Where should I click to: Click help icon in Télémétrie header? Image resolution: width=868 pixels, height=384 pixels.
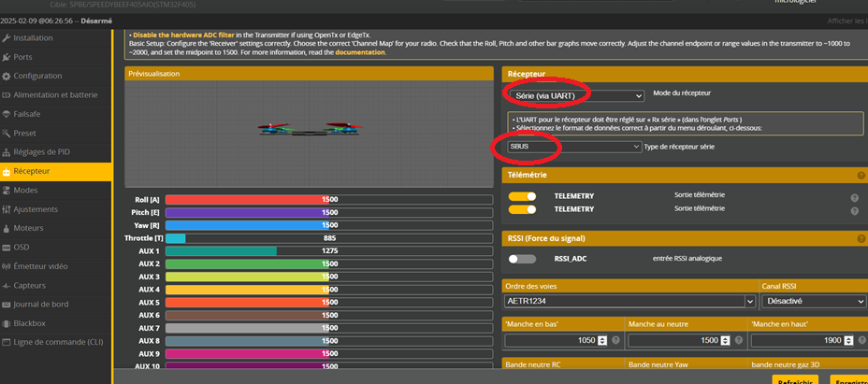click(x=860, y=176)
